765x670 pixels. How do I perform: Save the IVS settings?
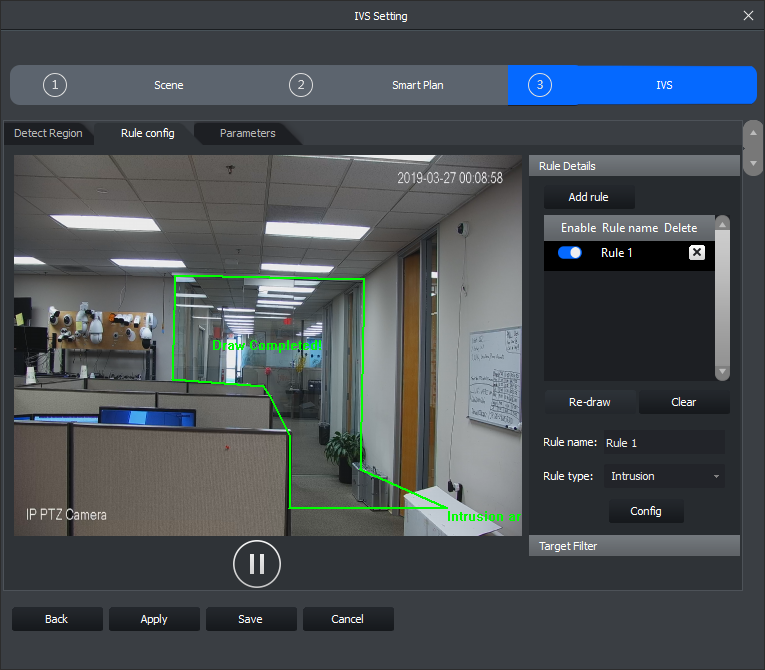pyautogui.click(x=250, y=619)
